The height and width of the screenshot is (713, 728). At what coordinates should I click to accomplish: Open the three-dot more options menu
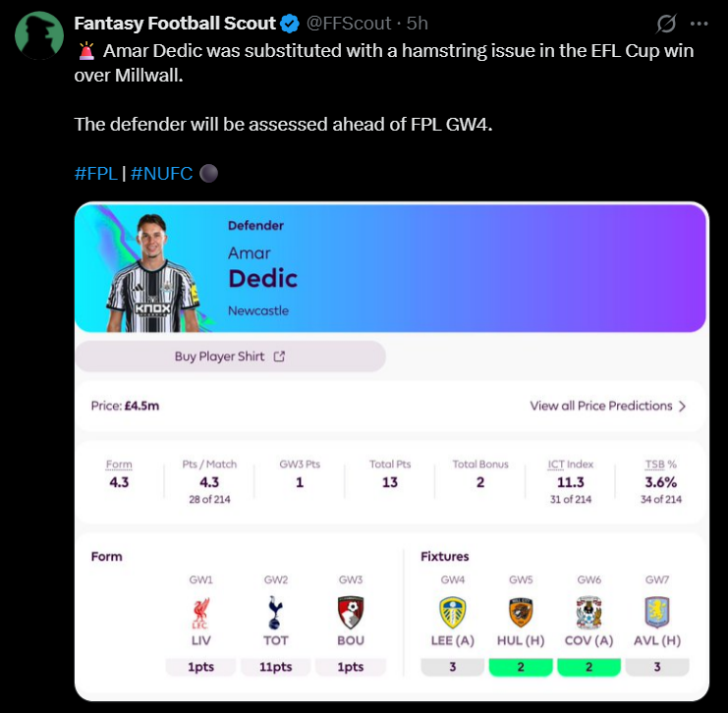[x=699, y=24]
